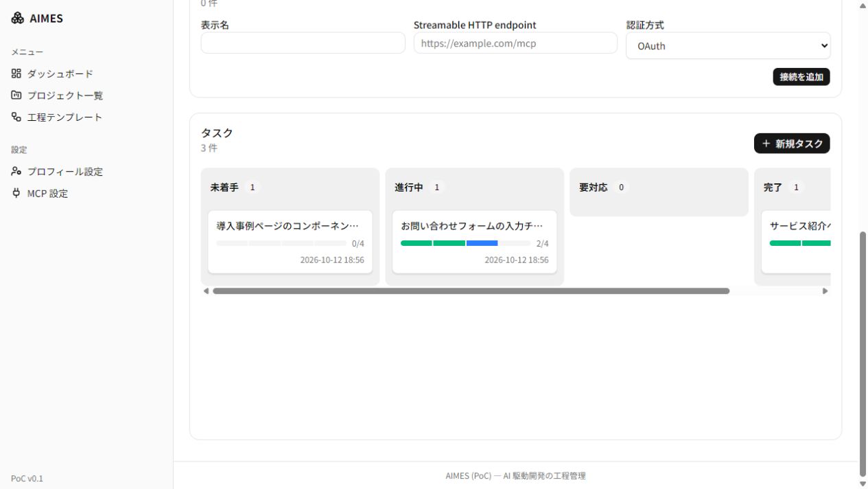This screenshot has width=868, height=489.
Task: Click the Streamable HTTP endpoint field
Action: pyautogui.click(x=515, y=43)
